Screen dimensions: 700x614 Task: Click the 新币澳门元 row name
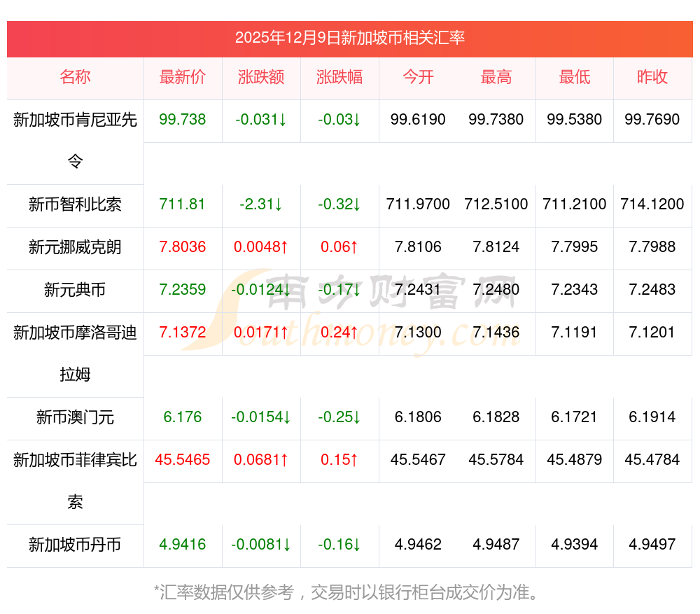click(75, 418)
